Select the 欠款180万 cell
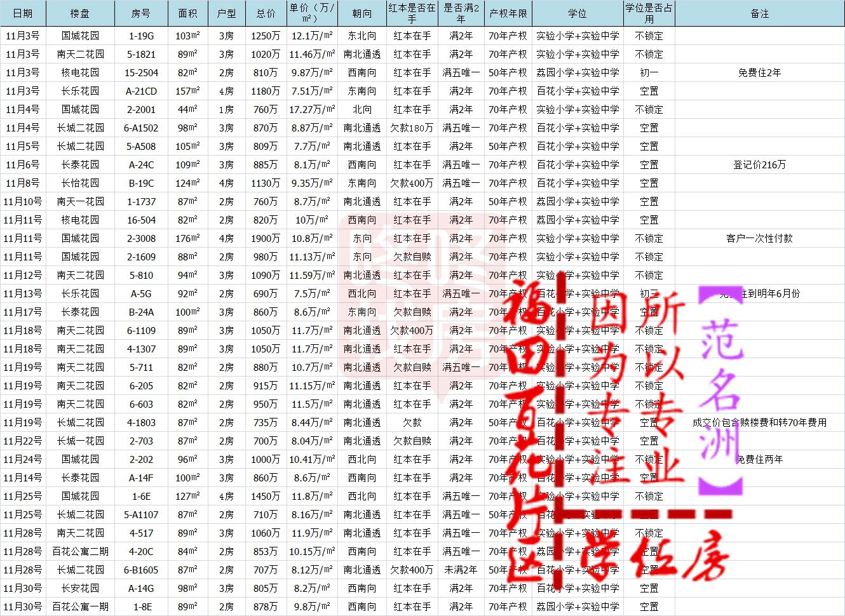 coord(412,128)
